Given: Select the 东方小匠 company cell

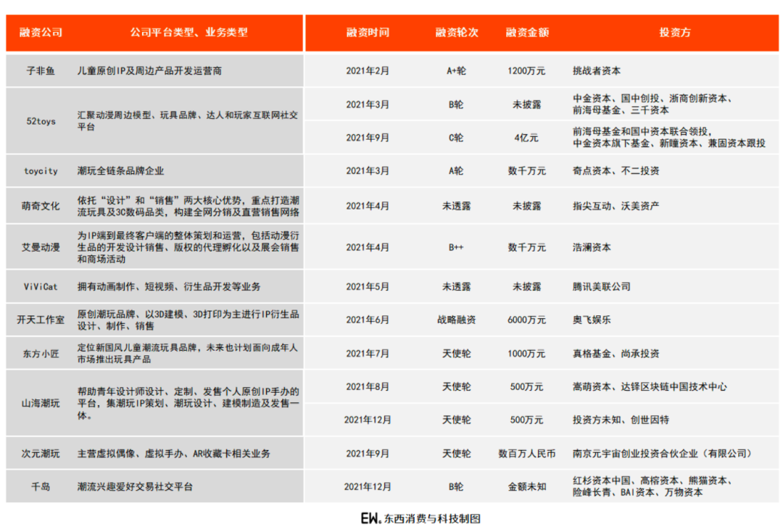Looking at the screenshot, I should pos(41,354).
